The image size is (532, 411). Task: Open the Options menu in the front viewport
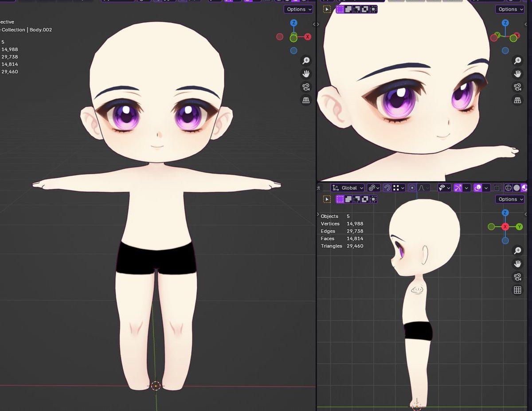pyautogui.click(x=298, y=9)
